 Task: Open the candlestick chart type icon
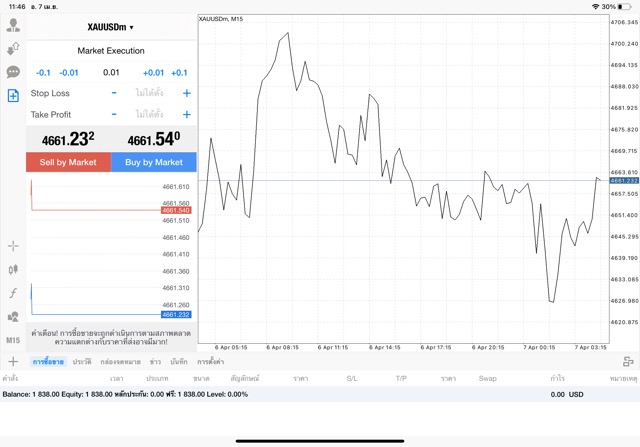click(x=13, y=269)
